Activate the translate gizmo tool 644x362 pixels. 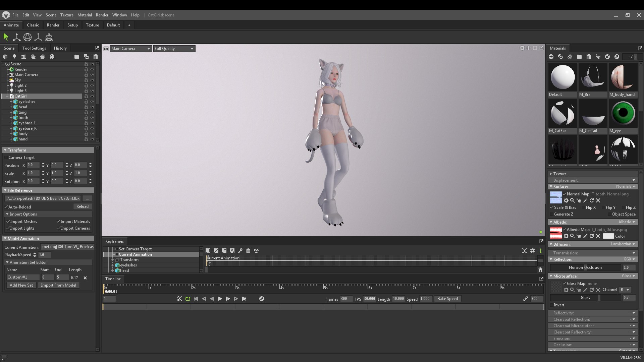(x=16, y=37)
